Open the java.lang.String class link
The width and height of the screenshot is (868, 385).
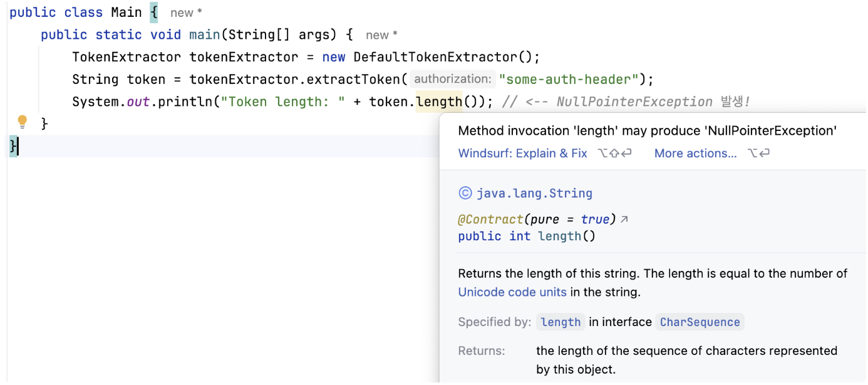tap(534, 193)
